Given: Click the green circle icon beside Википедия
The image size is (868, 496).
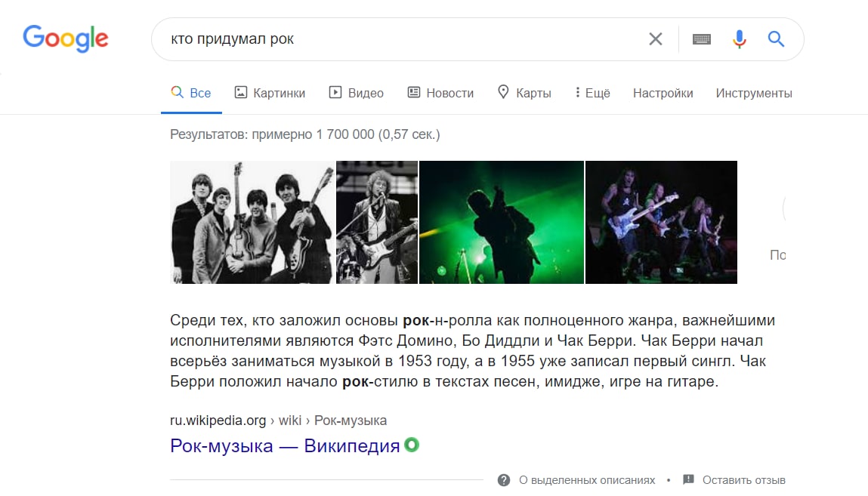Looking at the screenshot, I should (x=412, y=445).
